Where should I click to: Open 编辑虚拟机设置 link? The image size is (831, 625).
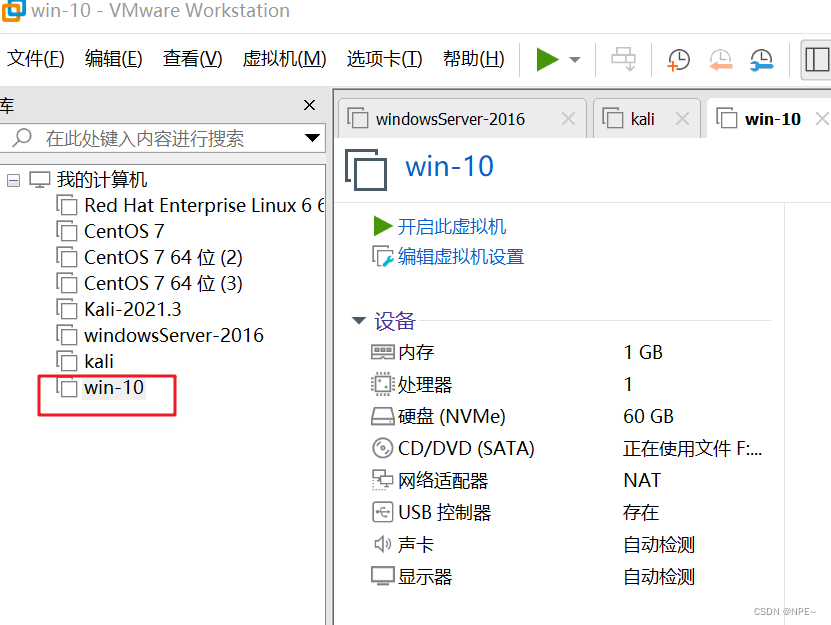[461, 257]
